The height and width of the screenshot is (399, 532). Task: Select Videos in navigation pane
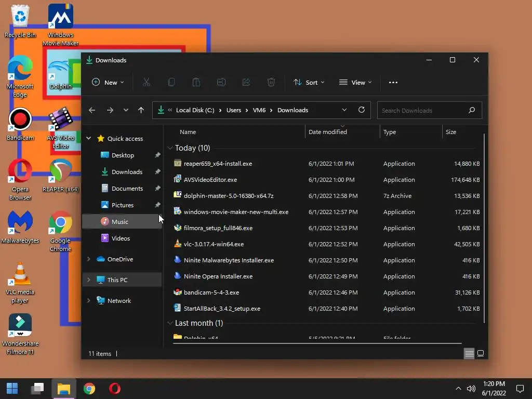pyautogui.click(x=122, y=238)
